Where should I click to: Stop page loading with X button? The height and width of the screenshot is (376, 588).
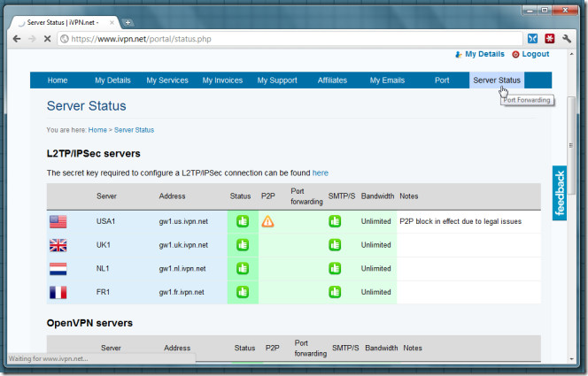click(x=47, y=39)
